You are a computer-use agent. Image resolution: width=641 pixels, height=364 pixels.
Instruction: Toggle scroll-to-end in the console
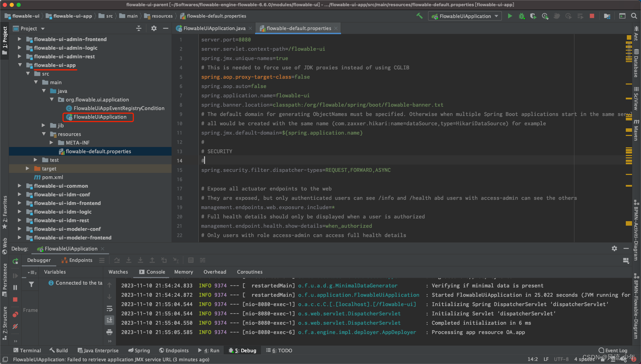tap(109, 320)
